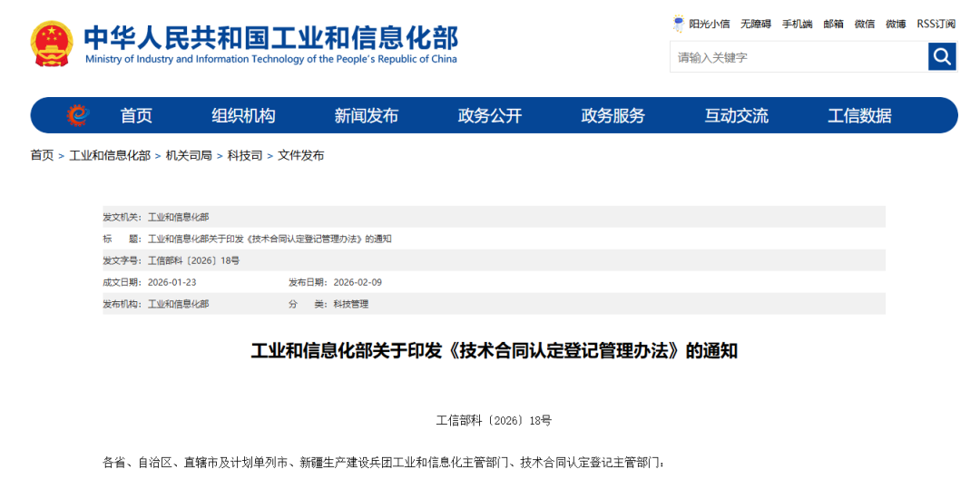Click the ministry Chinese title banner
This screenshot has width=980, height=489.
click(271, 37)
